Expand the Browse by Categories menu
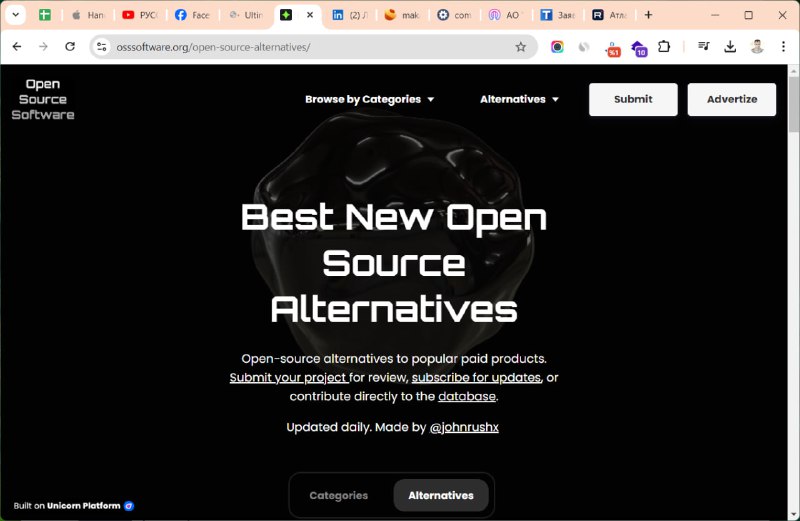The width and height of the screenshot is (800, 521). click(x=369, y=100)
